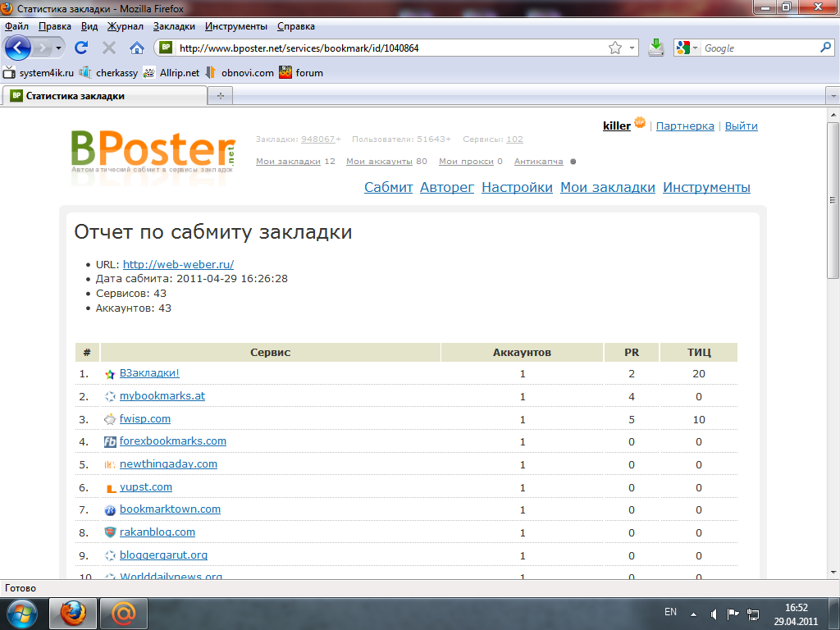Open the Файл menu
Image resolution: width=840 pixels, height=630 pixels.
(16, 26)
